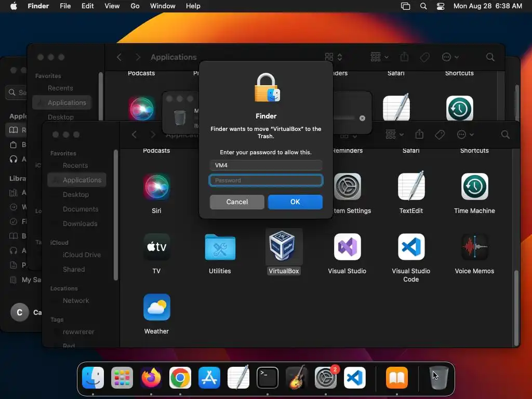532x399 pixels.
Task: Open Control Center in menu bar
Action: click(x=441, y=6)
